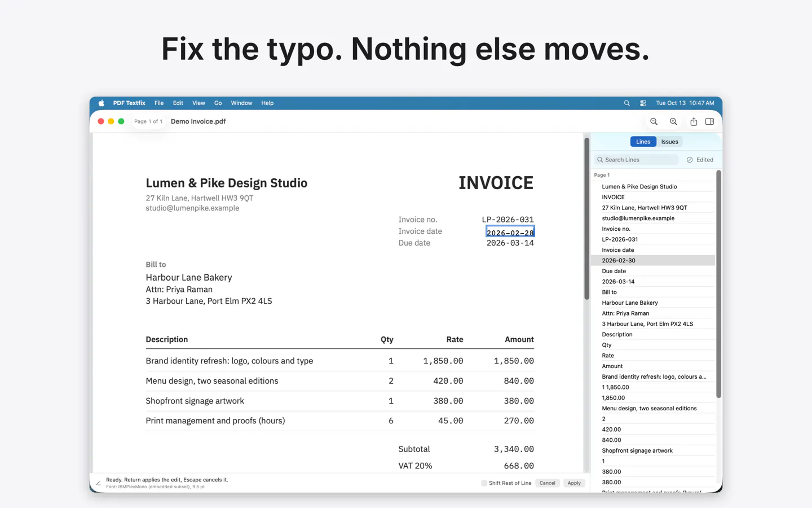Open Spotlight search in menu bar

coord(626,103)
